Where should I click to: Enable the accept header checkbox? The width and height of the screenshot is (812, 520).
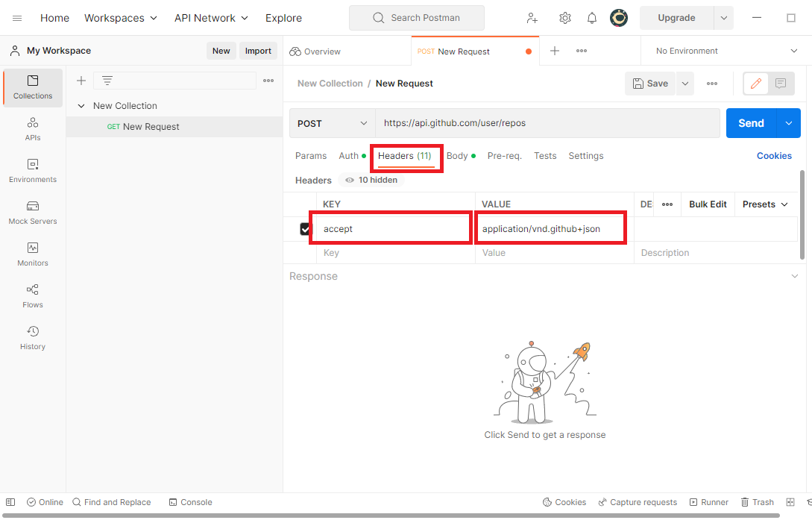305,228
